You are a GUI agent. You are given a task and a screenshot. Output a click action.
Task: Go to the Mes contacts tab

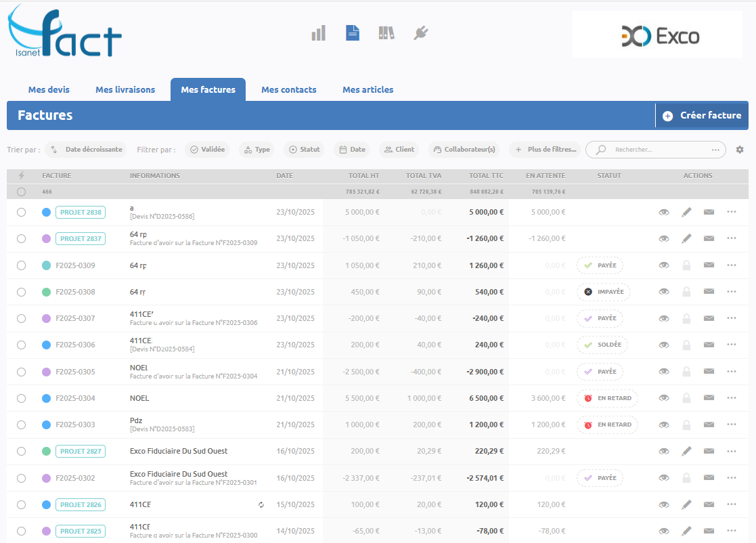pos(289,89)
